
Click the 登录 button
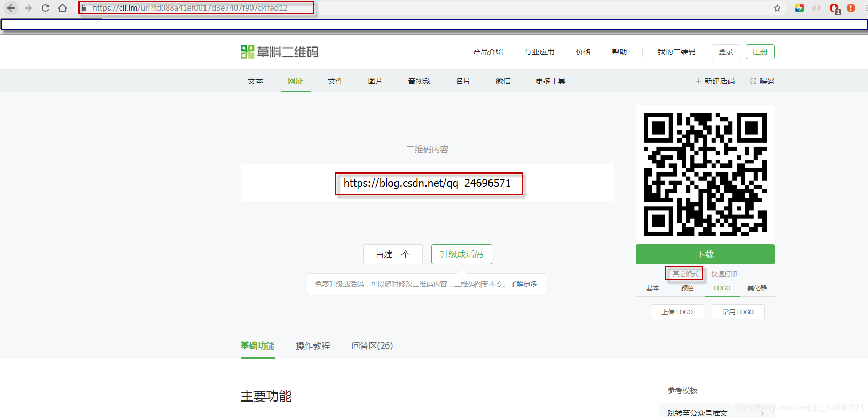pyautogui.click(x=726, y=52)
